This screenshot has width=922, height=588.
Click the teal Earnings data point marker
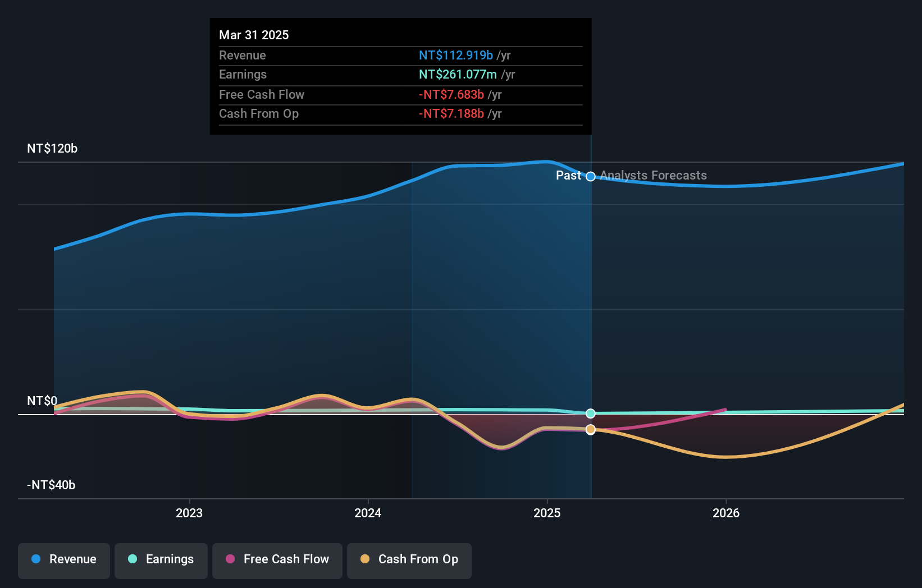[591, 414]
